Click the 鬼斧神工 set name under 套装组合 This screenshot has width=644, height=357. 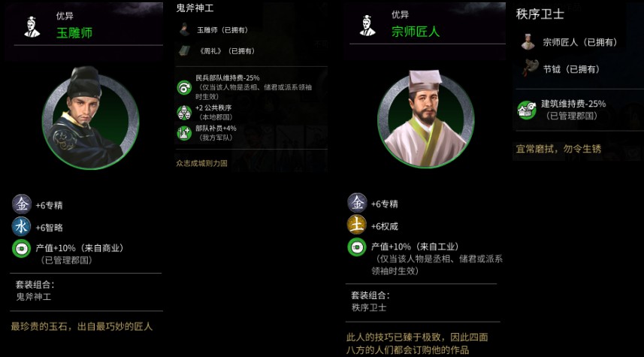[33, 297]
